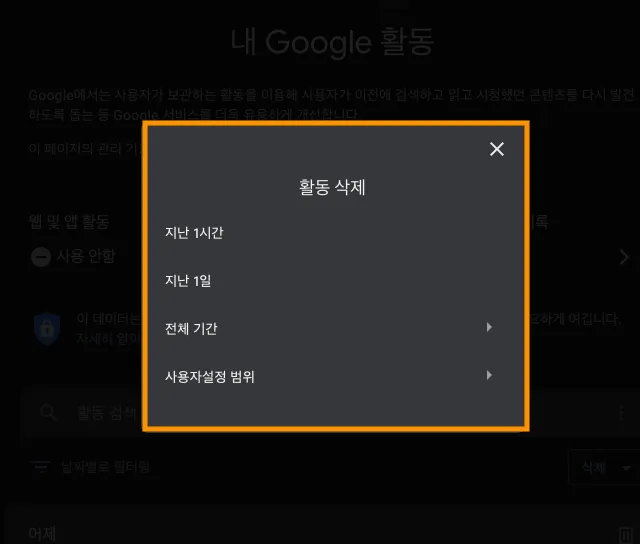Click the privacy shield lock icon
The width and height of the screenshot is (640, 544).
click(x=47, y=329)
